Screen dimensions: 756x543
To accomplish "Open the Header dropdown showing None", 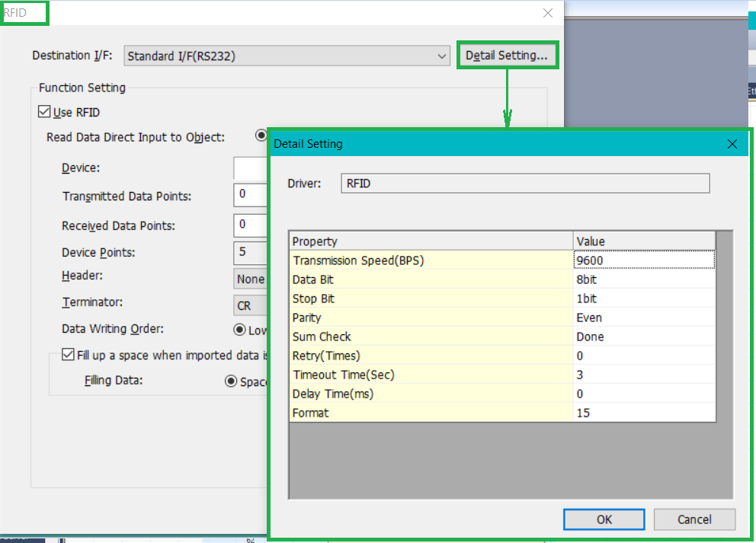I will click(250, 279).
